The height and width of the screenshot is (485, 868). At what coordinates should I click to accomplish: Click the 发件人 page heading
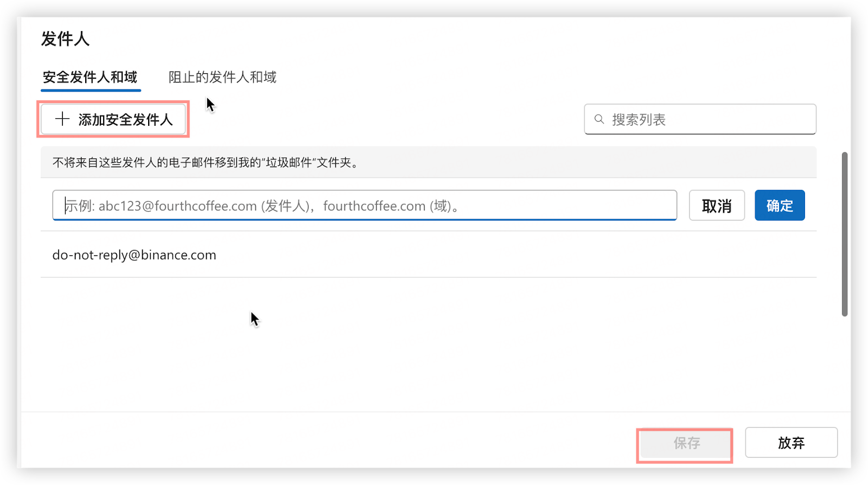point(65,39)
